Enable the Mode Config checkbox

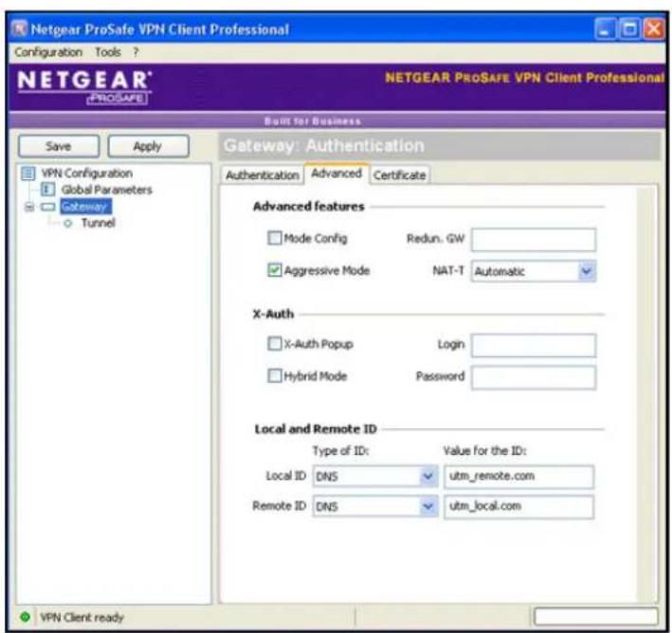(x=274, y=238)
